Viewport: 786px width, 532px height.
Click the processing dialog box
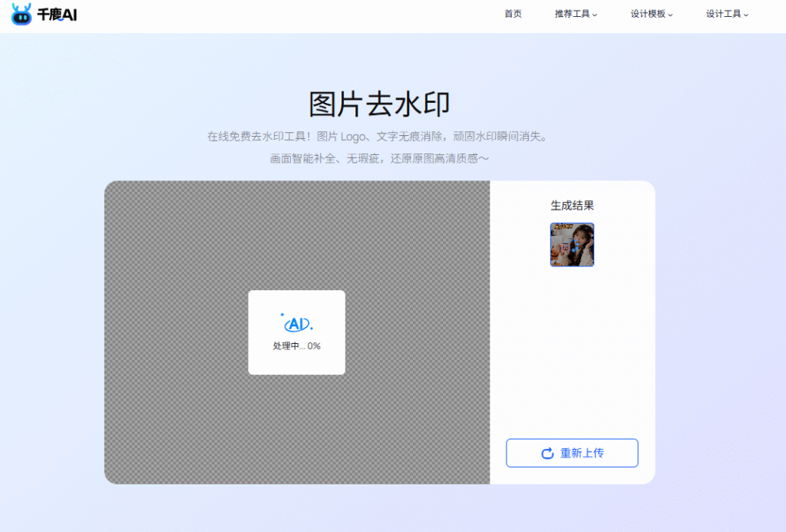(x=296, y=332)
